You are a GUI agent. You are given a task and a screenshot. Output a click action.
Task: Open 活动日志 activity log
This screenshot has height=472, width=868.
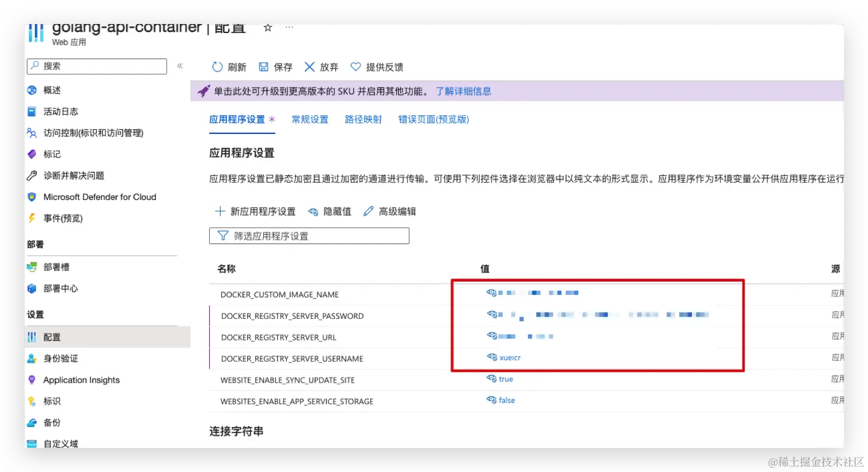[60, 112]
